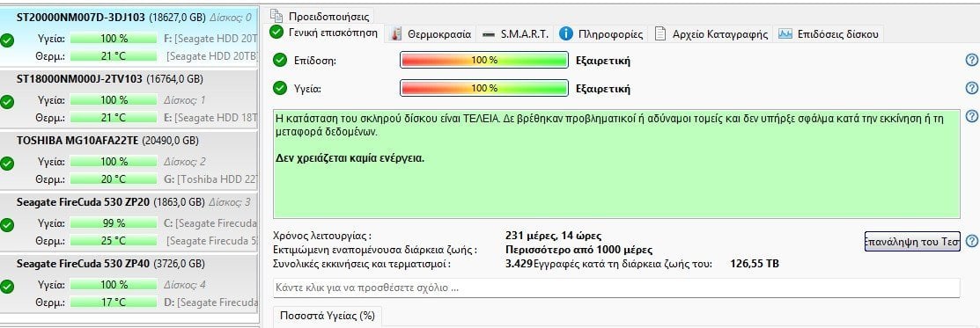Open the Ποσοστά Υγείας (%) tab
The height and width of the screenshot is (328, 980).
point(327,317)
